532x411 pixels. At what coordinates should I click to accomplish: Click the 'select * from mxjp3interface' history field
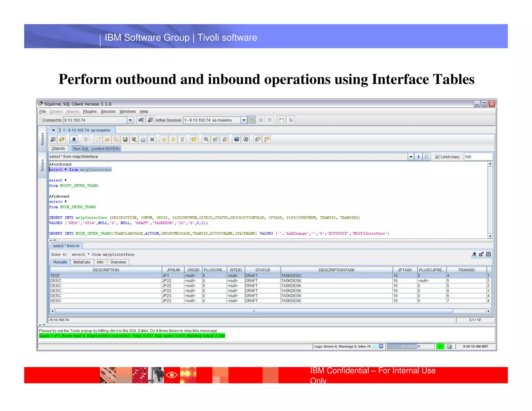coord(228,157)
